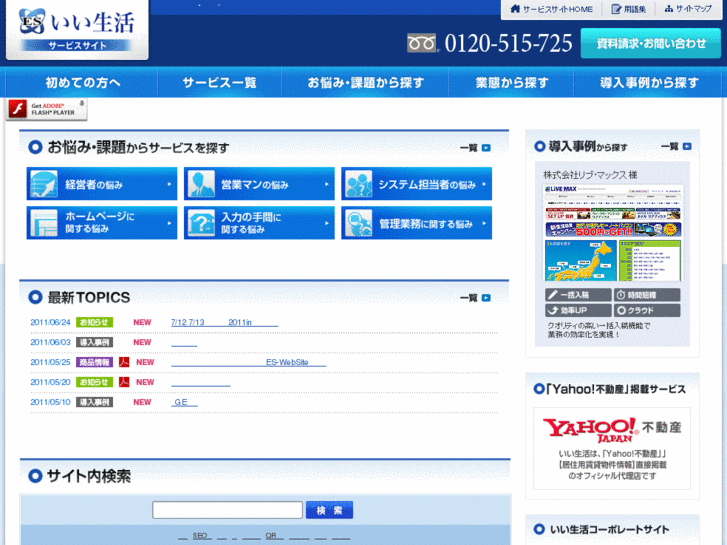Open サービスサイトHOME link
Viewport: 727px width, 545px height.
point(551,9)
